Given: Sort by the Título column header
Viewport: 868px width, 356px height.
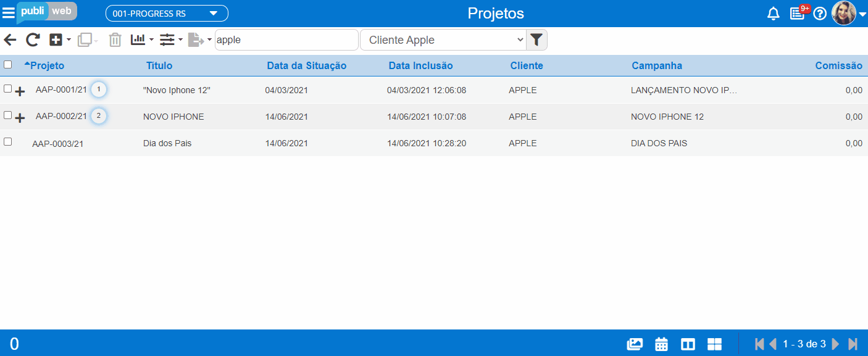Looking at the screenshot, I should [159, 66].
